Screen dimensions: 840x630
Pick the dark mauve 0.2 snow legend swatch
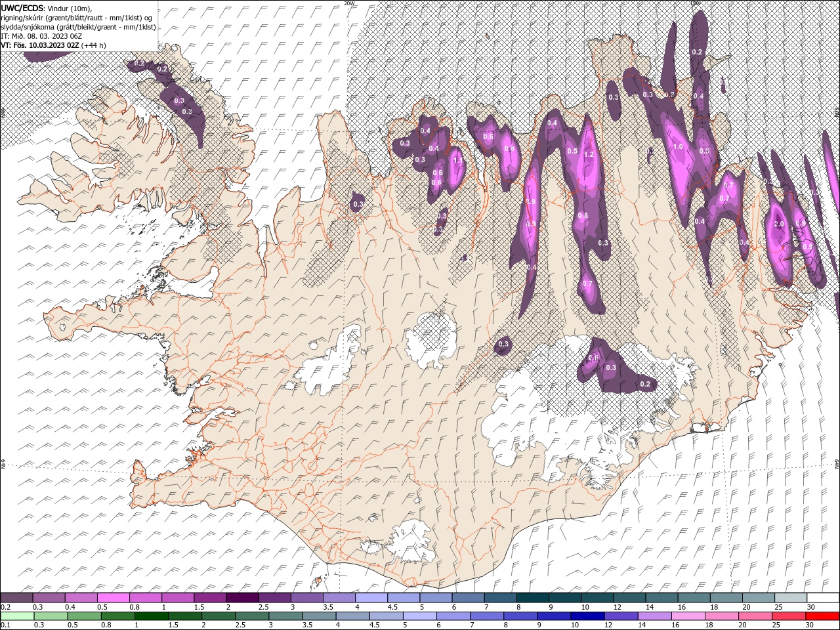pyautogui.click(x=16, y=598)
